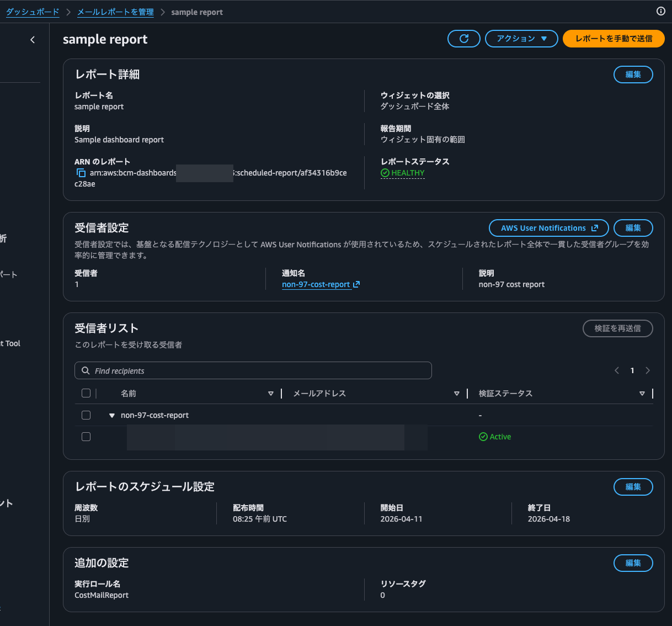The image size is (672, 626).
Task: Go to next page of recipients
Action: pos(648,370)
